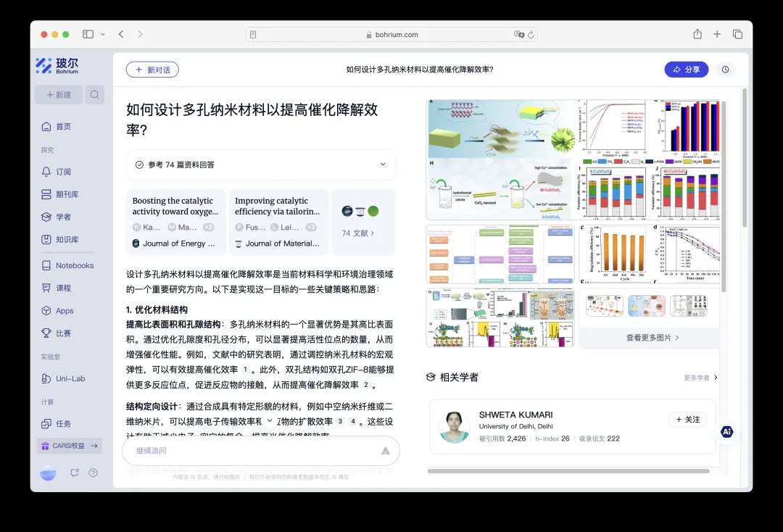Open 学者 in the sidebar
This screenshot has height=532, width=783.
tap(56, 217)
